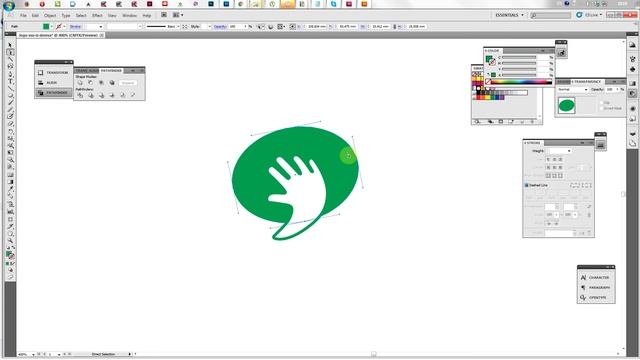
Task: Select the Projecting Cap stroke option
Action: pyautogui.click(x=560, y=160)
